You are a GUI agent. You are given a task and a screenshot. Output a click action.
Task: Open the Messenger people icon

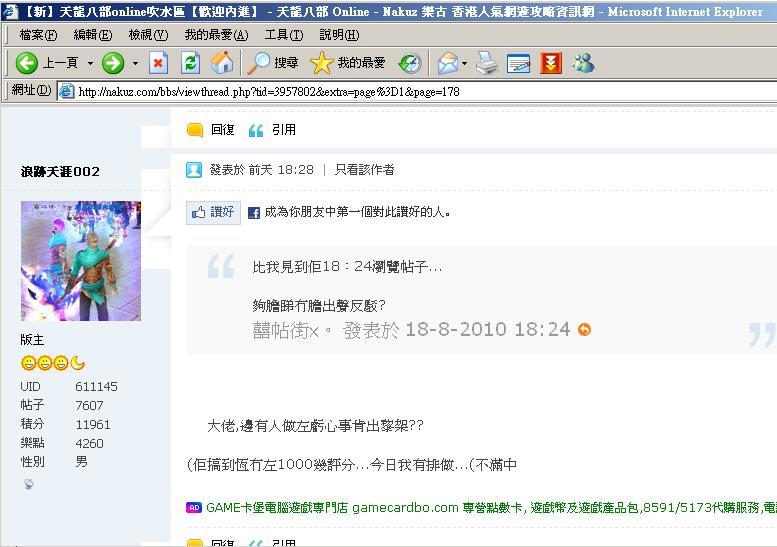[x=583, y=63]
